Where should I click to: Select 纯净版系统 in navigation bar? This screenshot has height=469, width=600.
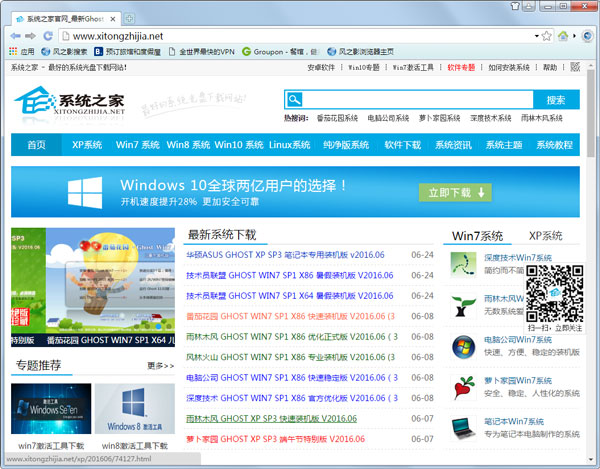tap(346, 145)
